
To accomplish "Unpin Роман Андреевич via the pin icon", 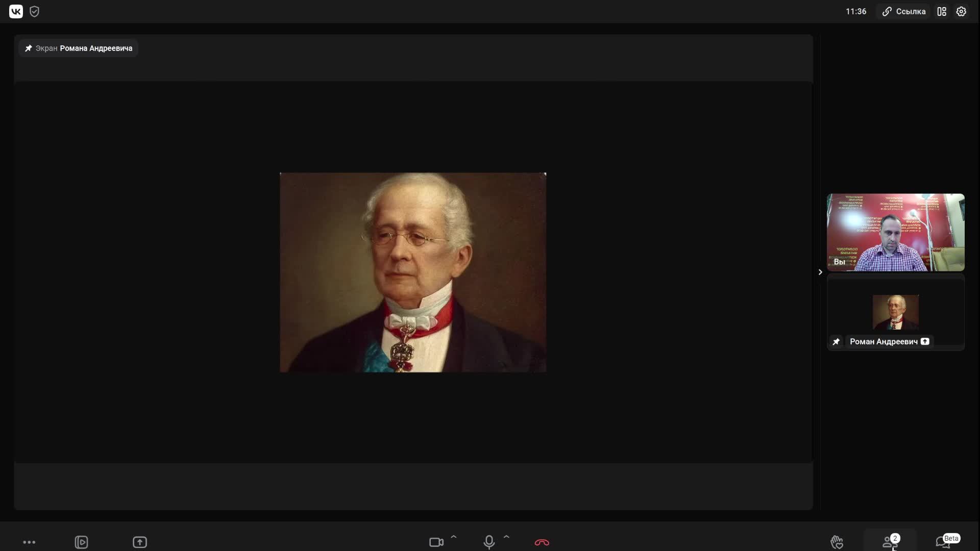I will tap(836, 342).
